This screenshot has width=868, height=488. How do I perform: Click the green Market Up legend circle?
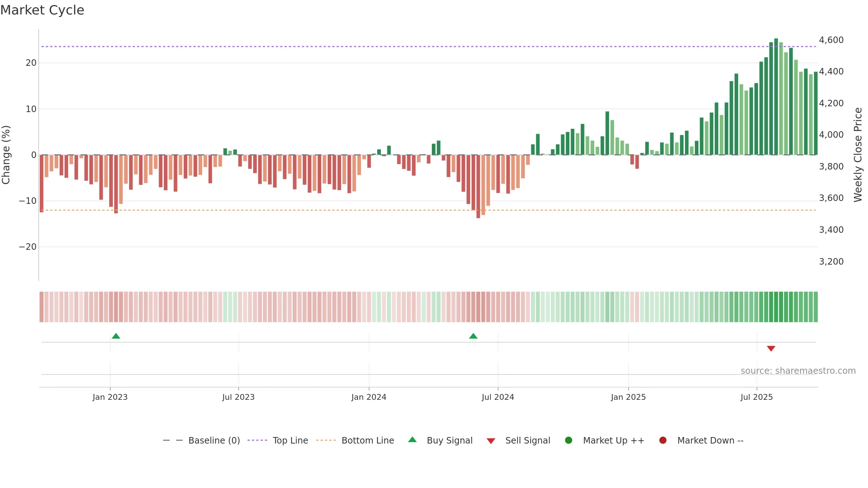(x=569, y=440)
